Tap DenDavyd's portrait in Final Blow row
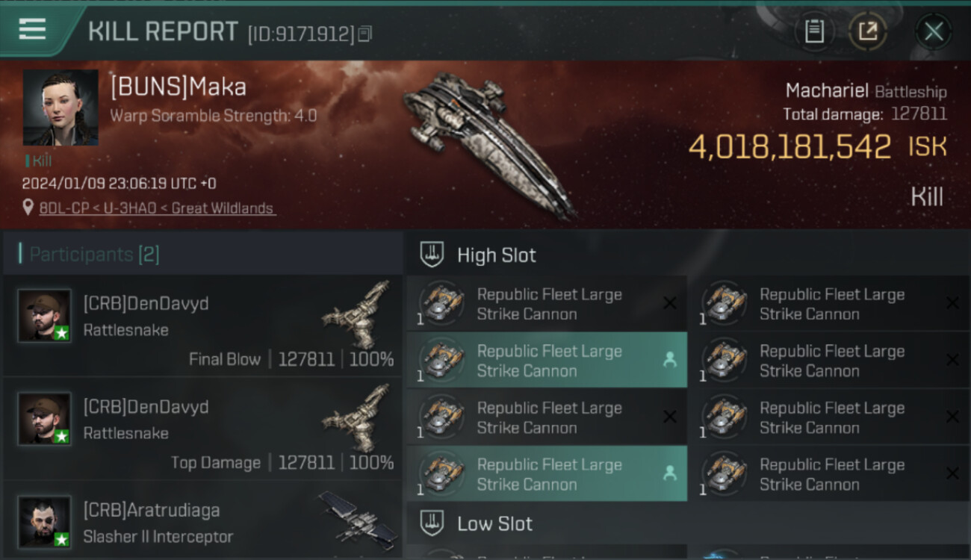The height and width of the screenshot is (560, 971). click(x=45, y=316)
